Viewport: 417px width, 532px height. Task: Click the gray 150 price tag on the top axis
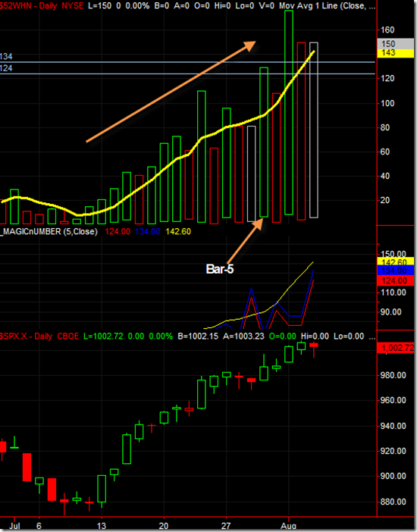coord(395,44)
